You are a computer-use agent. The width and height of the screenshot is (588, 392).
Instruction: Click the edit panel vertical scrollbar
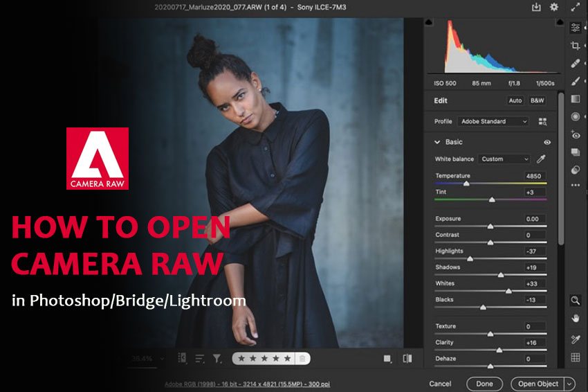point(561,169)
